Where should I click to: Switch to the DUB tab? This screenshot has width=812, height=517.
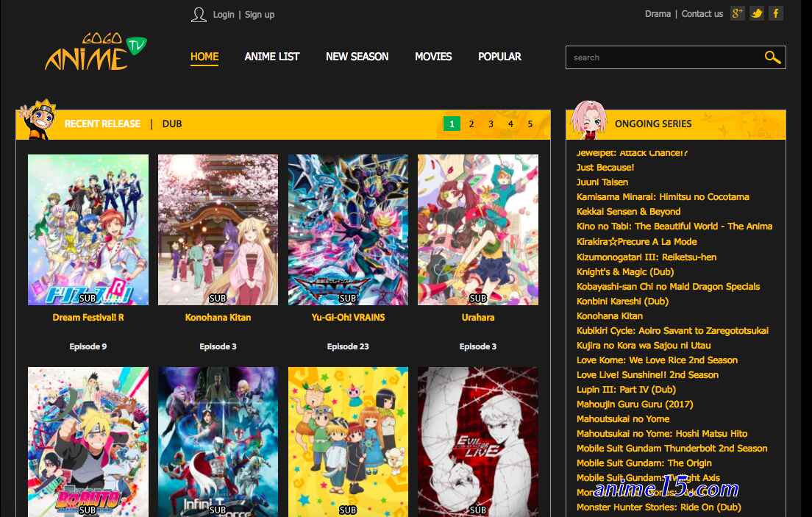[172, 124]
